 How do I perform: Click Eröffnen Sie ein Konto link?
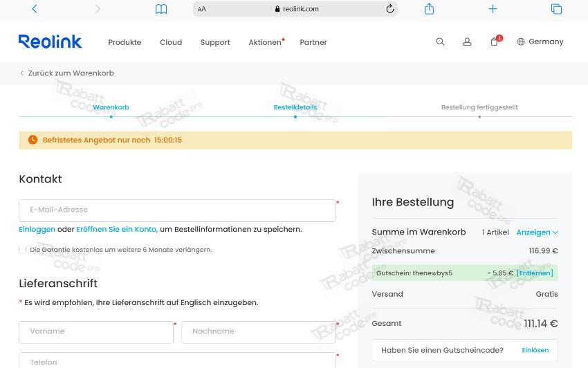click(117, 229)
